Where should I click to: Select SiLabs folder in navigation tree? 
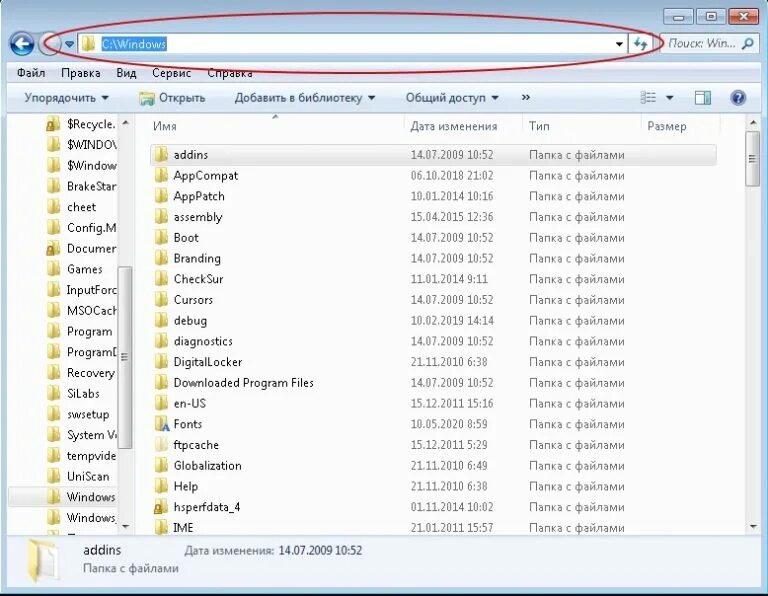[x=73, y=393]
